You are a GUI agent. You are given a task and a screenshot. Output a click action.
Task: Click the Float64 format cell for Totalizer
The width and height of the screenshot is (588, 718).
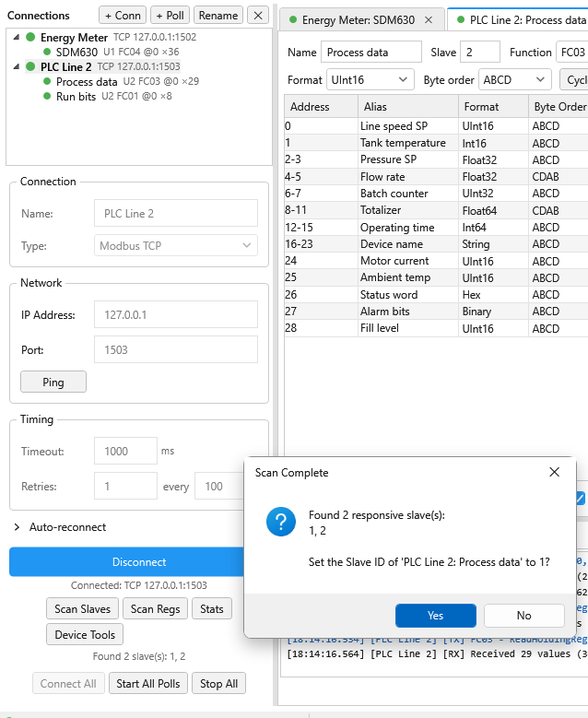point(493,211)
